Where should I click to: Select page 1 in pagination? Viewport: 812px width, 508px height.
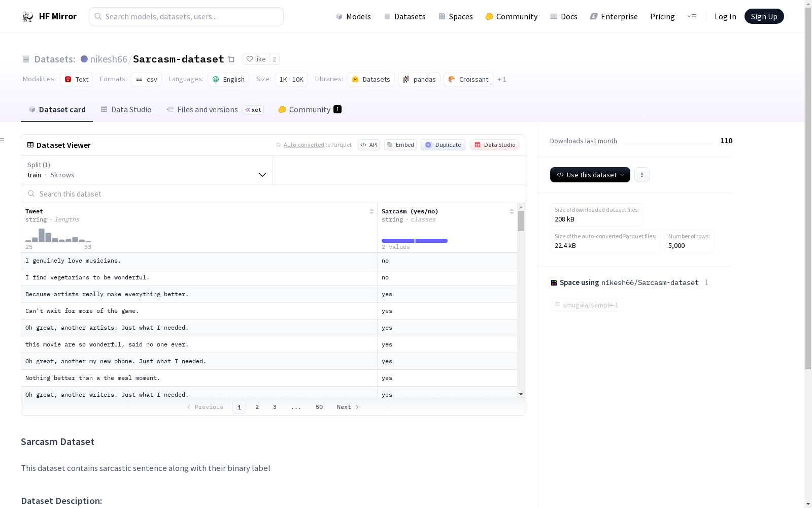point(239,407)
